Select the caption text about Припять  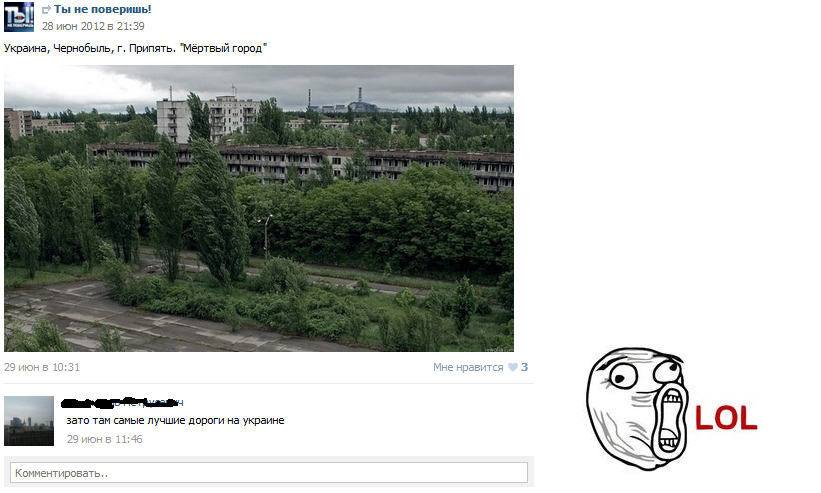(x=135, y=48)
